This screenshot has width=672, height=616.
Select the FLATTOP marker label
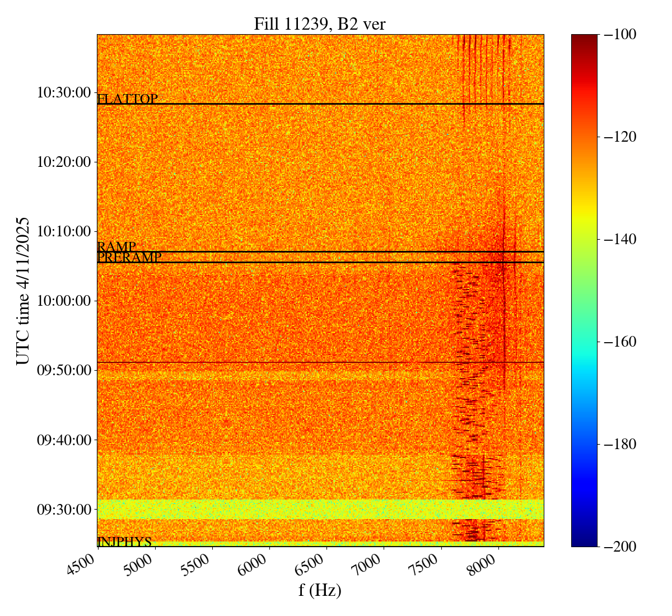click(x=127, y=99)
